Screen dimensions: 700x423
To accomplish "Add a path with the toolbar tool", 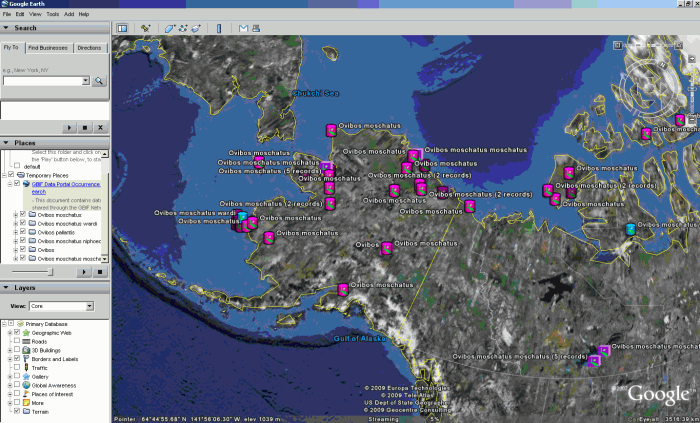I will (x=183, y=29).
